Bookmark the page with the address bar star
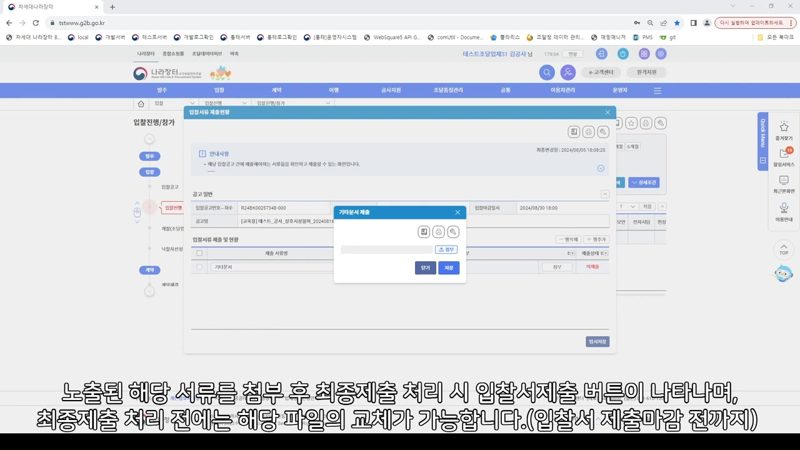800x450 pixels. tap(677, 23)
